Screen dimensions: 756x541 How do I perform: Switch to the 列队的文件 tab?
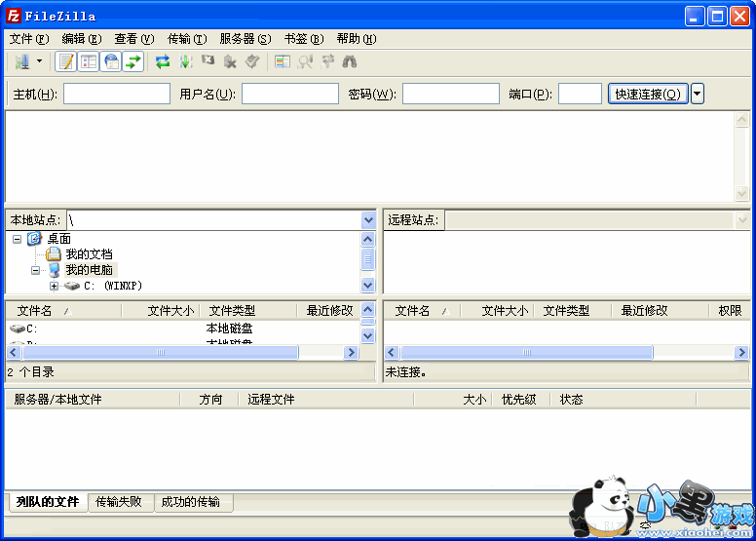47,502
